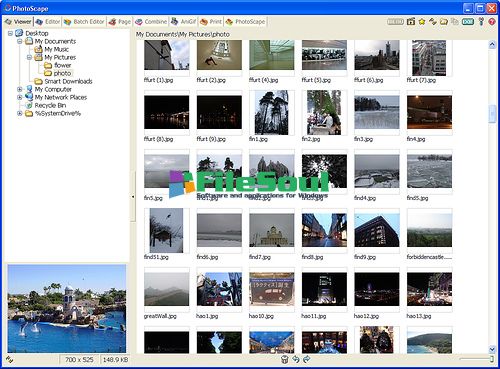Select thumbnail find4.jpg

pos(377,171)
